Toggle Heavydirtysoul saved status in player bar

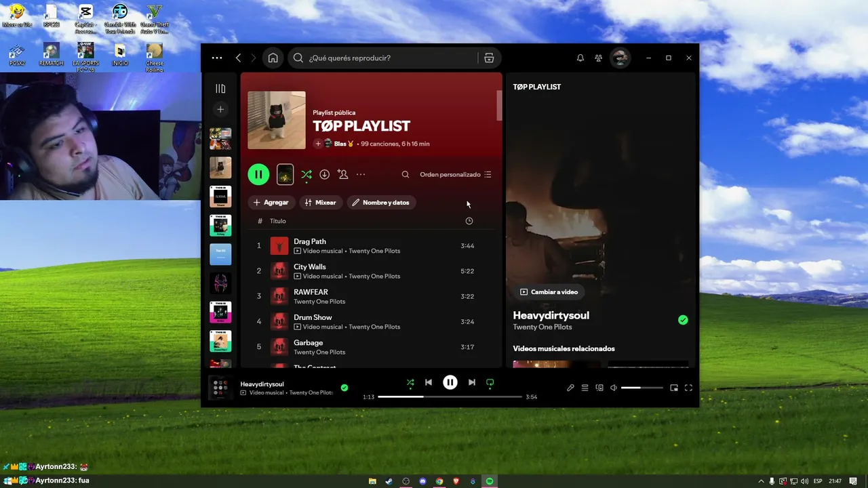344,388
